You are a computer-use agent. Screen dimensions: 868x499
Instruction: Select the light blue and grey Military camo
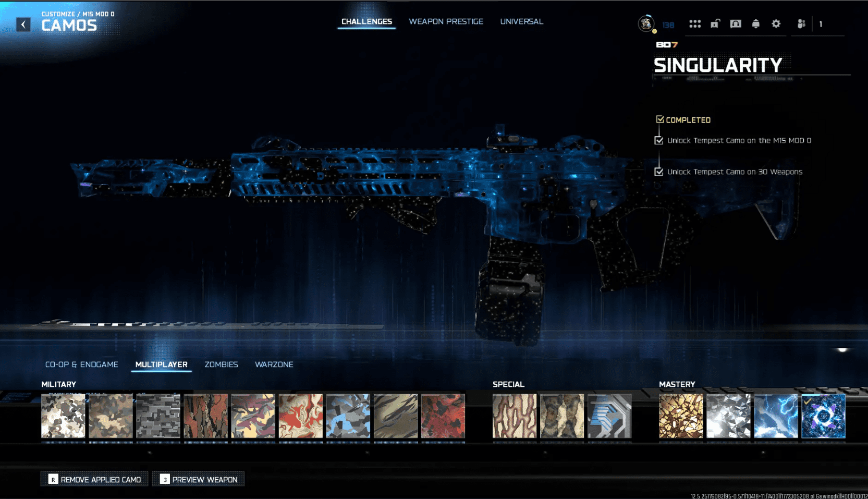point(348,416)
